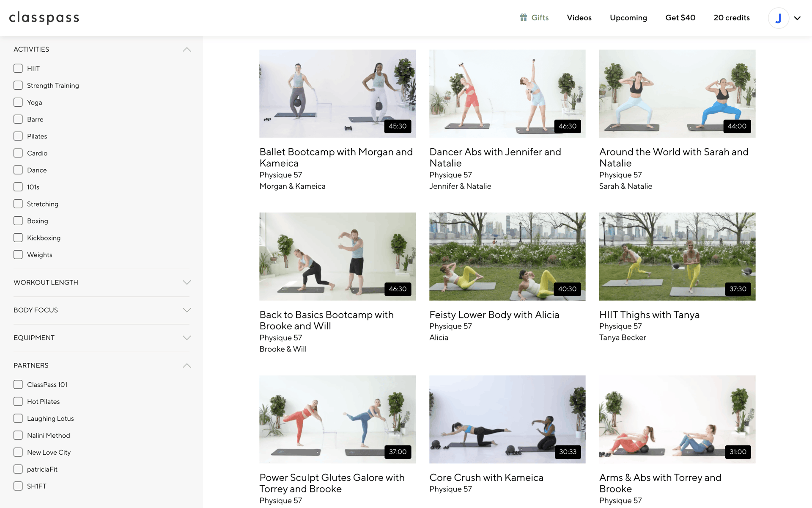
Task: Tick the Weights checkbox
Action: coord(18,254)
